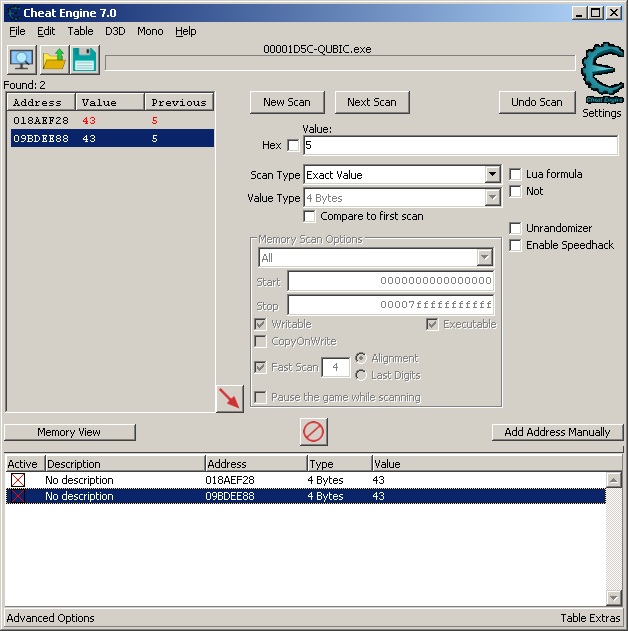Viewport: 628px width, 631px height.
Task: Enable the Hex checkbox
Action: coord(293,146)
